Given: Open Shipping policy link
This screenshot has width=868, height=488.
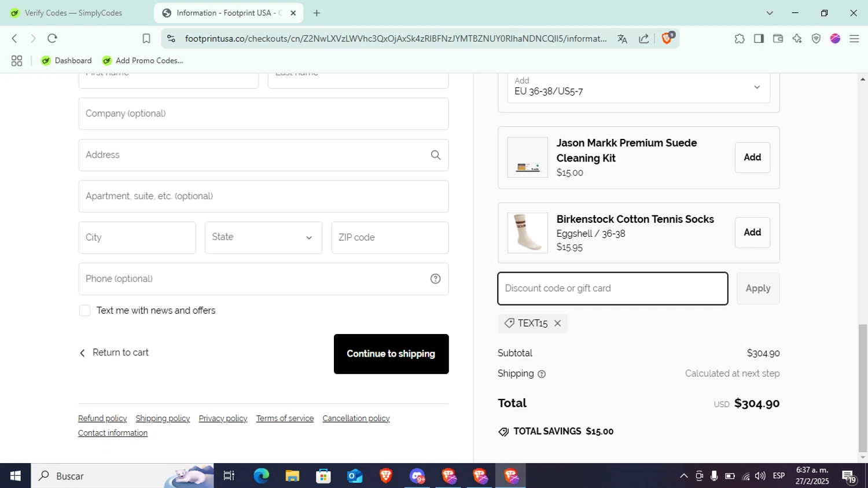Looking at the screenshot, I should point(163,419).
